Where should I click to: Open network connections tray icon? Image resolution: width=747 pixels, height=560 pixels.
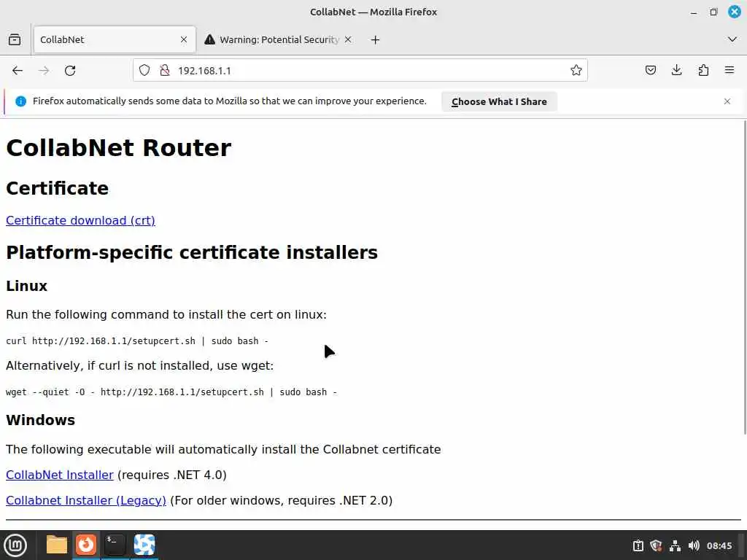tap(675, 545)
